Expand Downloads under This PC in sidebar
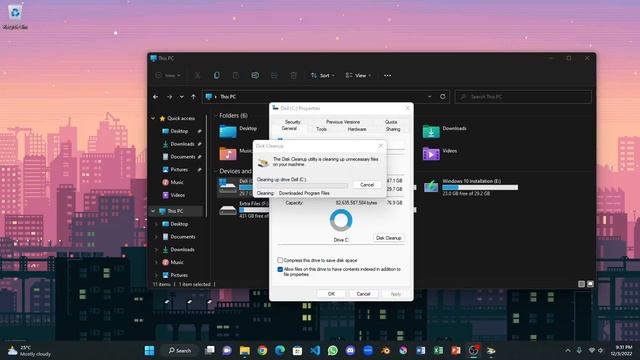 (x=156, y=249)
